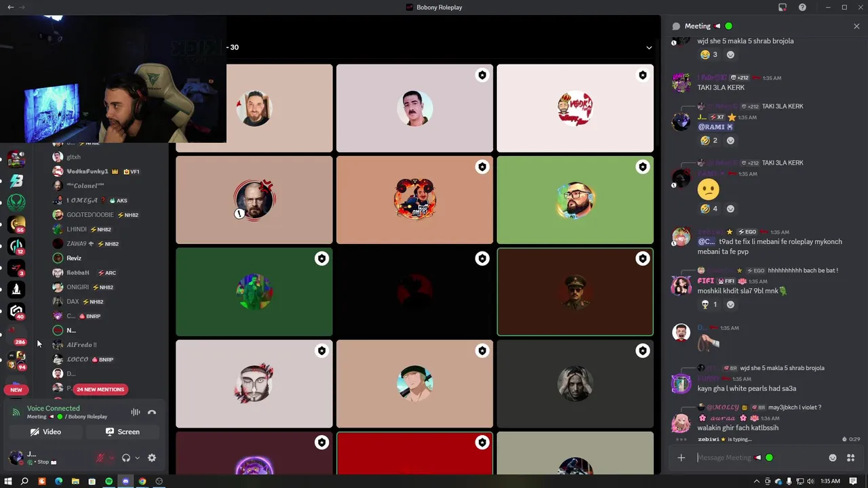Viewport: 868px width, 488px height.
Task: Click the @RAMI mention in chat
Action: 715,127
